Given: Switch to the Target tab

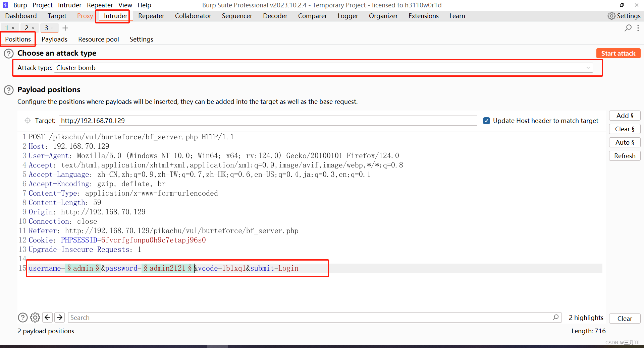Looking at the screenshot, I should [x=57, y=16].
